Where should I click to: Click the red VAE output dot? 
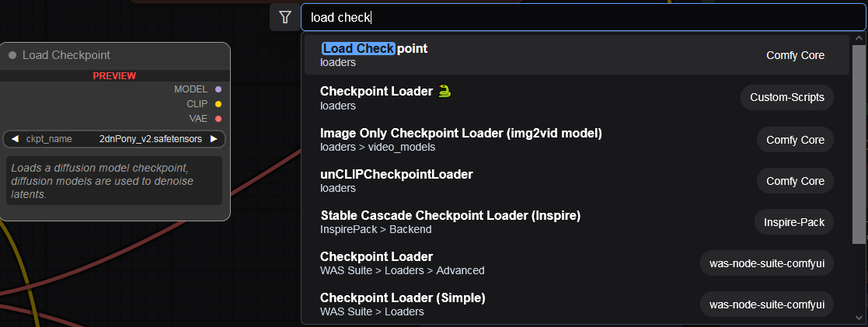(x=218, y=118)
